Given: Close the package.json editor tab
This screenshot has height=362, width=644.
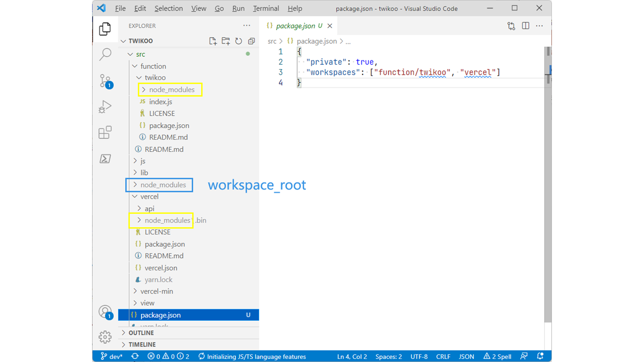Looking at the screenshot, I should coord(330,26).
